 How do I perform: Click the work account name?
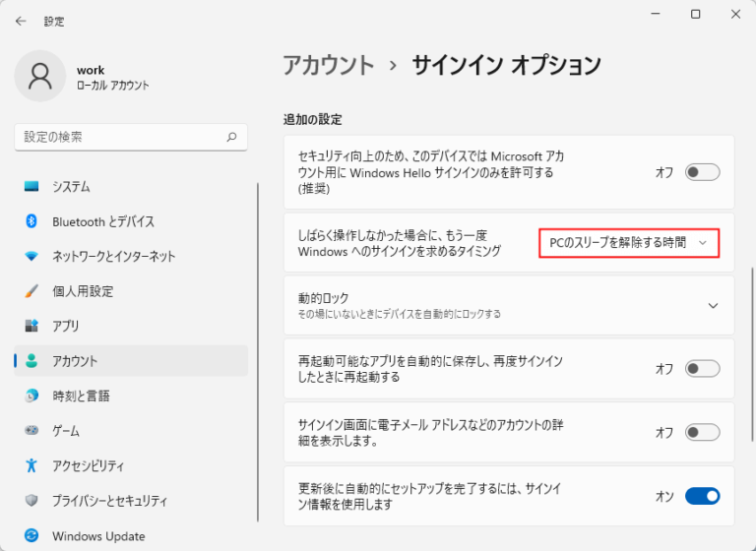[91, 71]
